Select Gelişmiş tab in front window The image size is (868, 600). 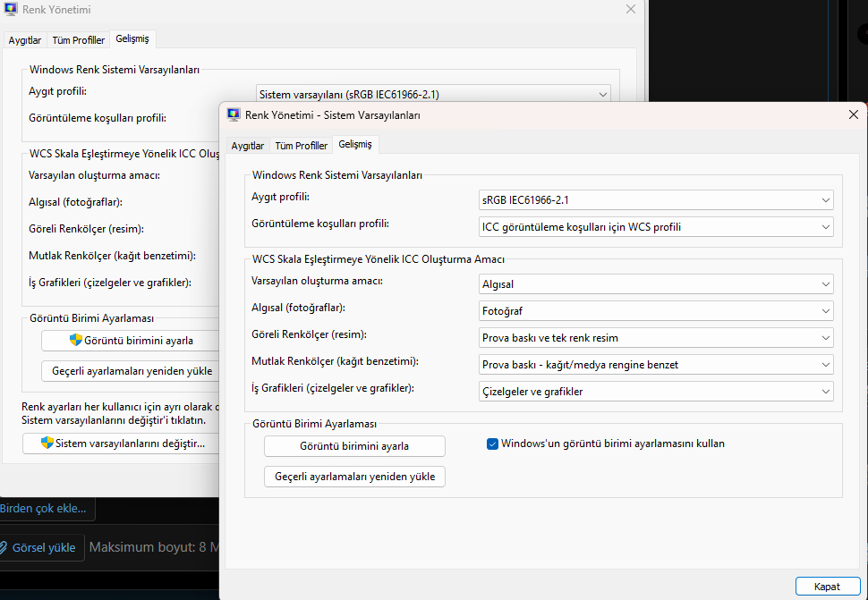pyautogui.click(x=355, y=144)
